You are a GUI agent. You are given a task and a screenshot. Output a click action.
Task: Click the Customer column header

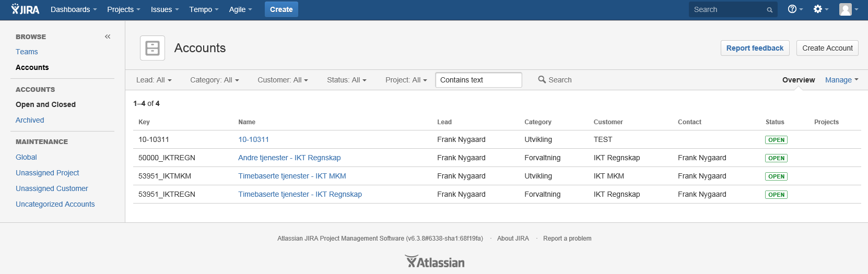coord(608,122)
